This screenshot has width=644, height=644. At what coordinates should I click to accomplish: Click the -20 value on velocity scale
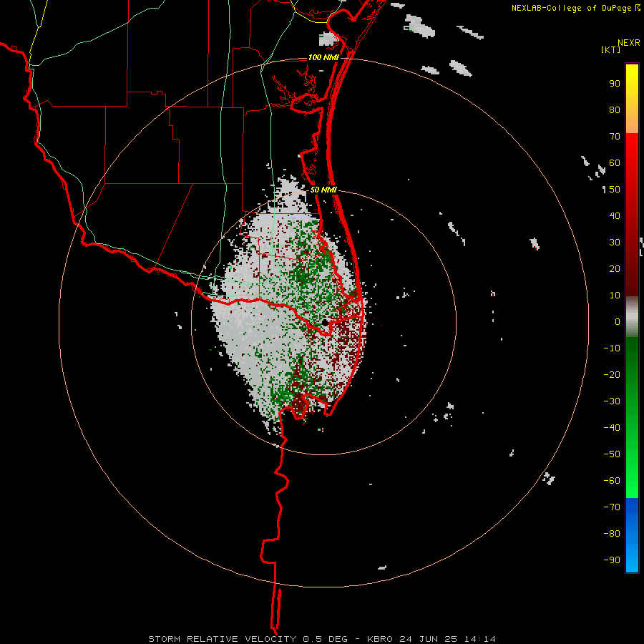612,374
